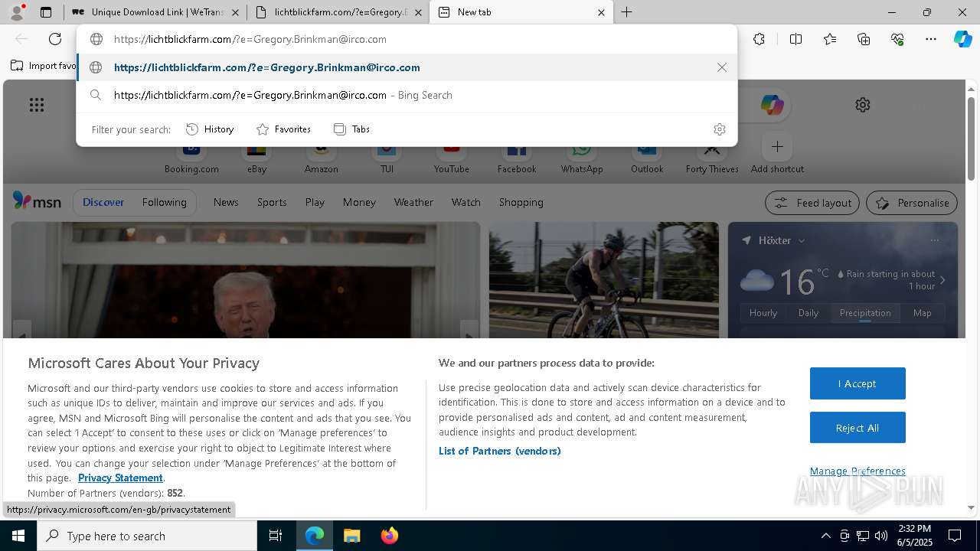Open the News section

tap(226, 202)
